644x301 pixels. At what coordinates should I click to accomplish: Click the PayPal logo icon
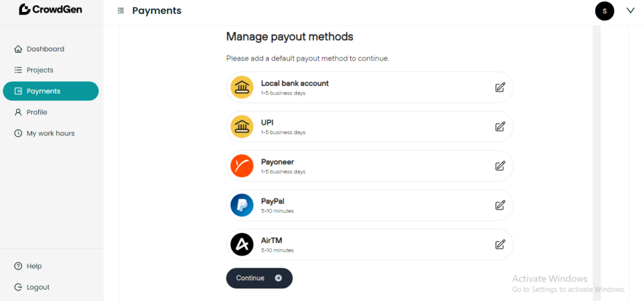point(242,205)
